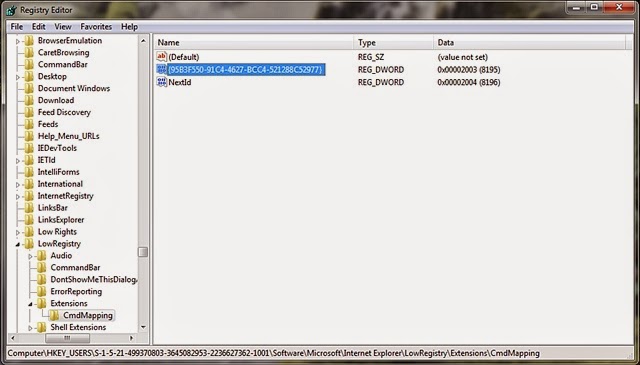
Task: Select the {95B3F550-91C4-4627-BCC4-521288C52977} value name
Action: 246,69
